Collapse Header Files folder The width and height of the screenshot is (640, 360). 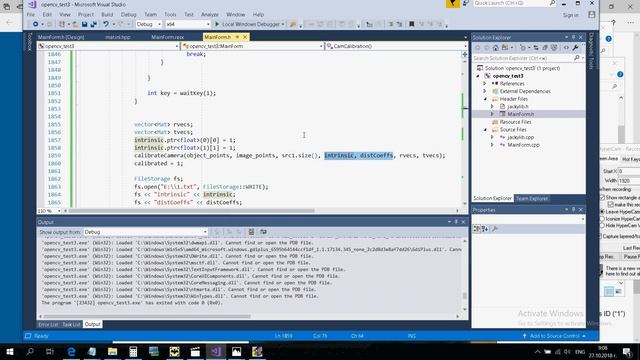[485, 99]
